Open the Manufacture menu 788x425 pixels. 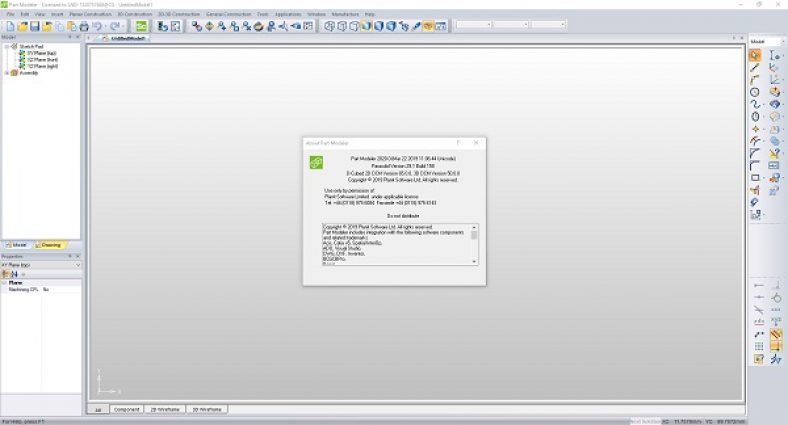point(345,14)
